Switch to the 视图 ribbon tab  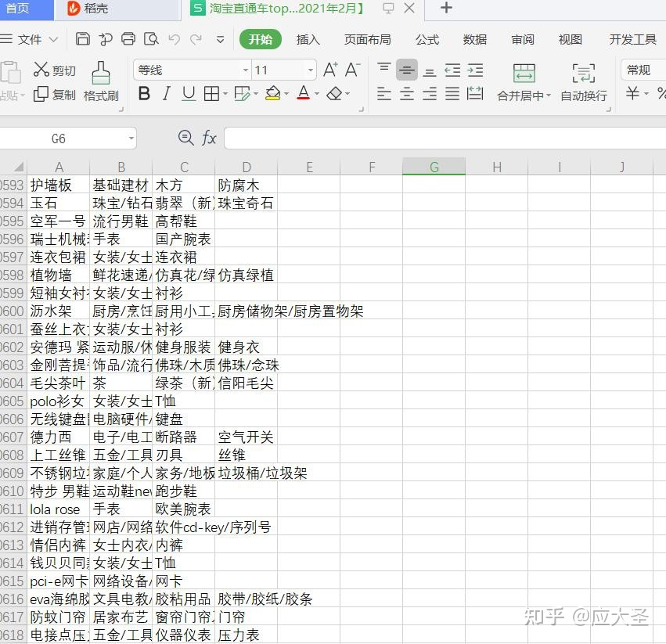click(570, 39)
